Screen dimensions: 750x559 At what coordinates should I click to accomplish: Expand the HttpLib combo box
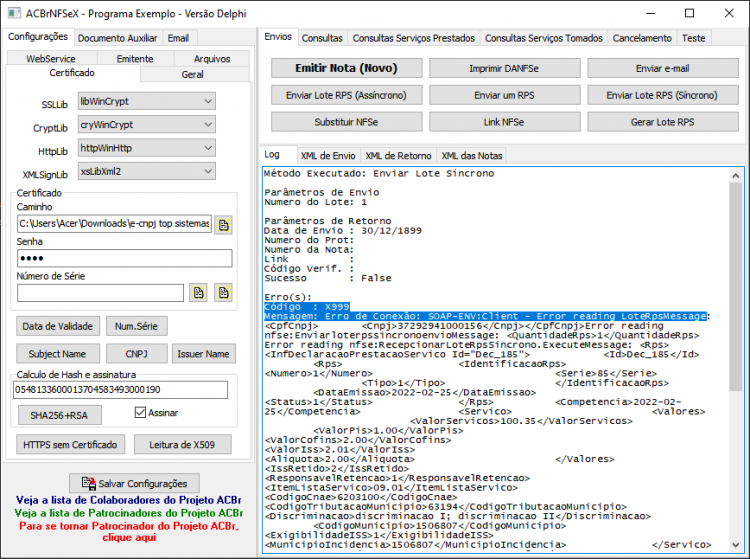(x=147, y=148)
